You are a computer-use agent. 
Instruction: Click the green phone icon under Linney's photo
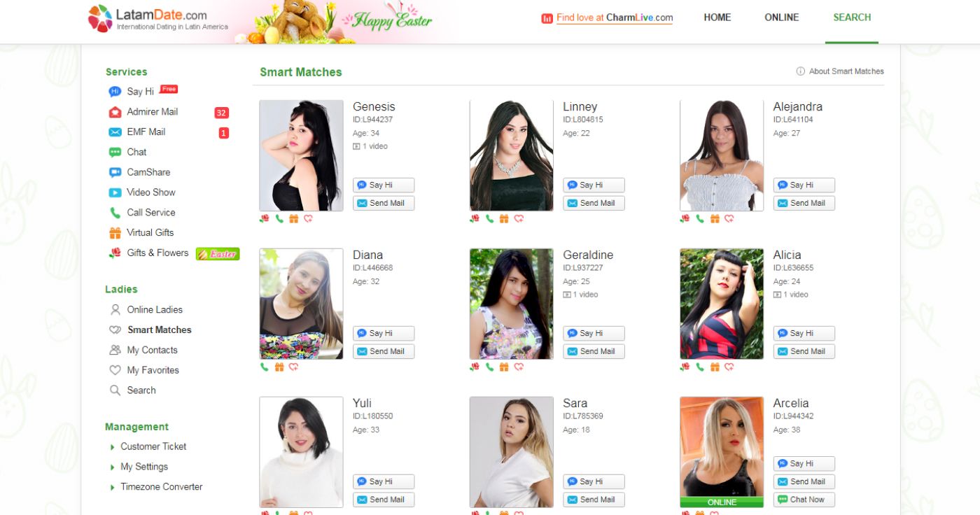point(489,218)
